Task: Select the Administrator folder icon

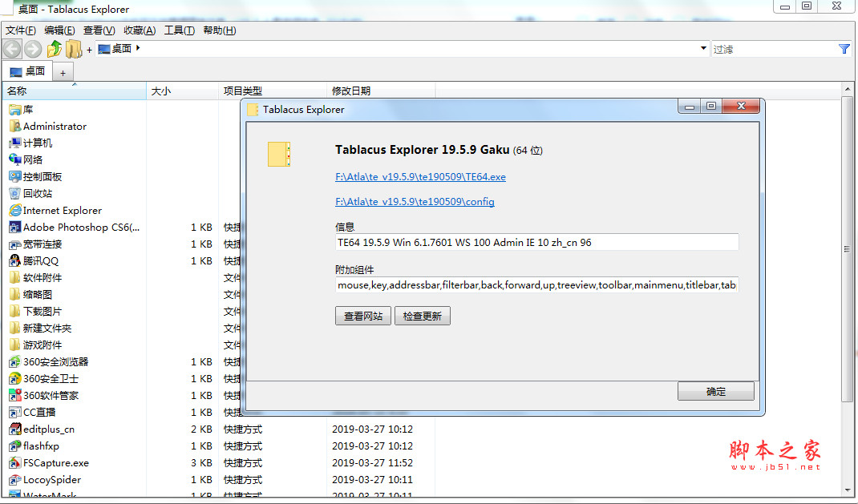Action: [15, 127]
